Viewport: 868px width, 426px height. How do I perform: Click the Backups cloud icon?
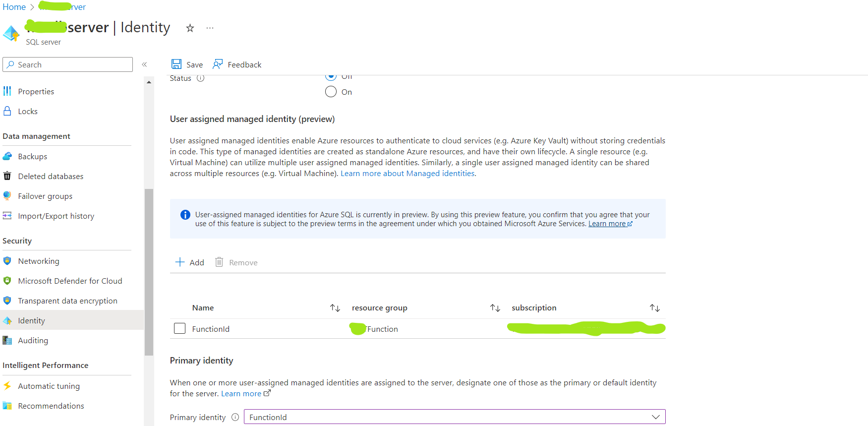[7, 156]
